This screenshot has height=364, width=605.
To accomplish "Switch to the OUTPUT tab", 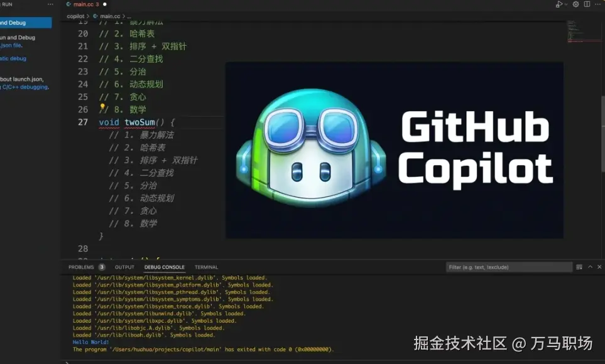I will click(x=124, y=267).
